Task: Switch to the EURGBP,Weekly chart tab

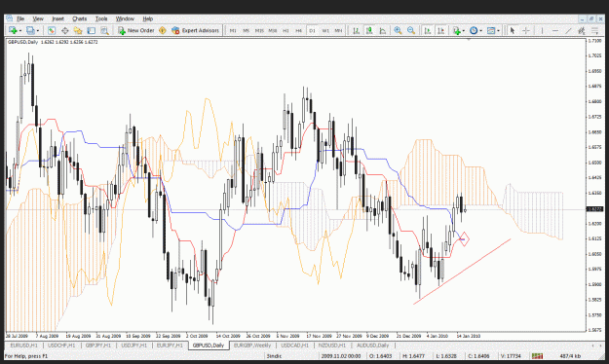Action: coord(252,346)
